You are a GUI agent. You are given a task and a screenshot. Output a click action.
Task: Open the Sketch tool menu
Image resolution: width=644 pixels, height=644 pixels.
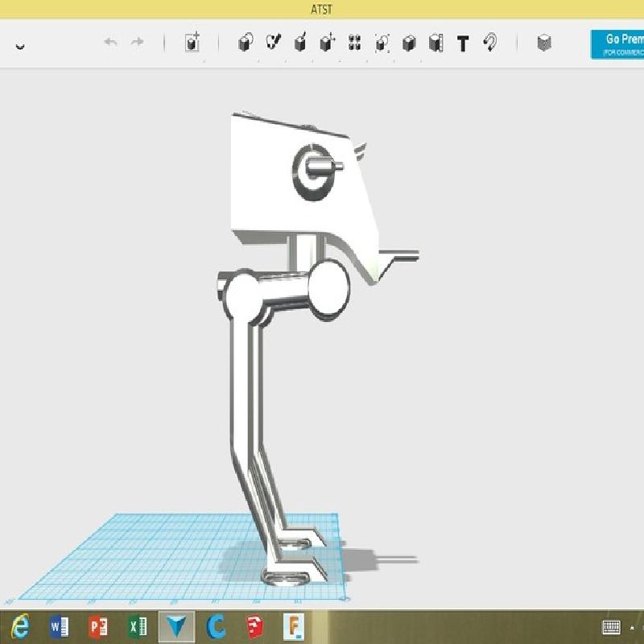pyautogui.click(x=273, y=42)
